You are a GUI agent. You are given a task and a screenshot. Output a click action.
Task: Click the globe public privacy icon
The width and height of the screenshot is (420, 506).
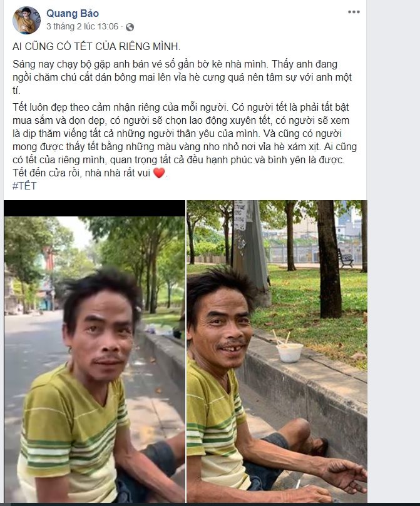(130, 27)
